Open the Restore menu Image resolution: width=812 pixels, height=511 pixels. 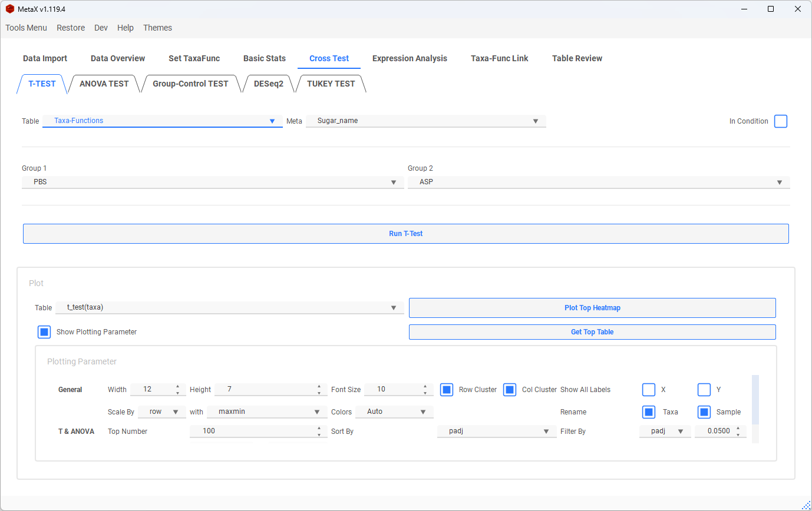point(71,28)
